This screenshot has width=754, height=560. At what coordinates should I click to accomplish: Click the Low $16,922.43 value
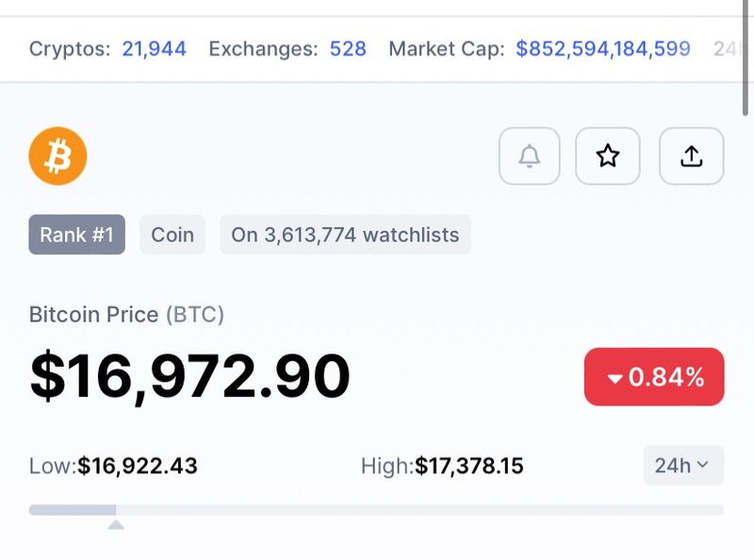[x=138, y=466]
